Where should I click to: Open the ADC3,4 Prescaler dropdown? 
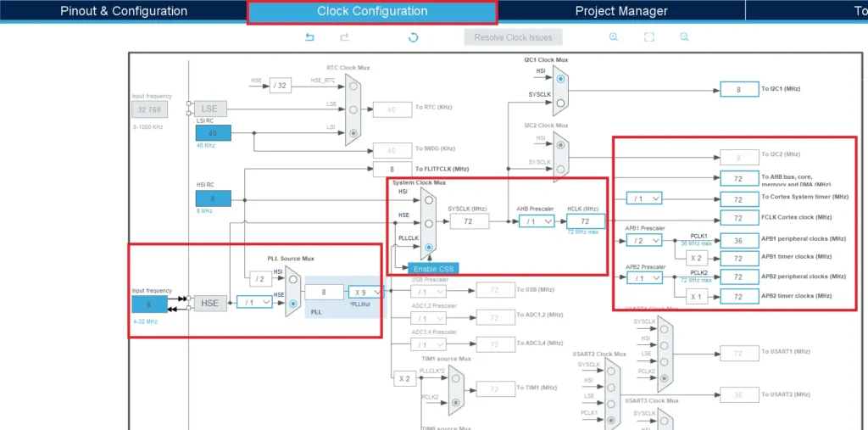(x=428, y=345)
